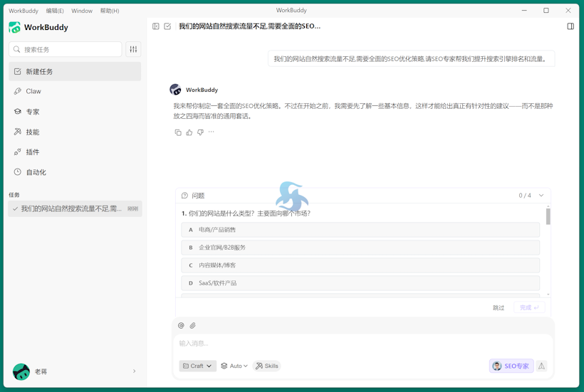
Task: Click the WorkBuddy logo icon in sidebar
Action: click(14, 27)
